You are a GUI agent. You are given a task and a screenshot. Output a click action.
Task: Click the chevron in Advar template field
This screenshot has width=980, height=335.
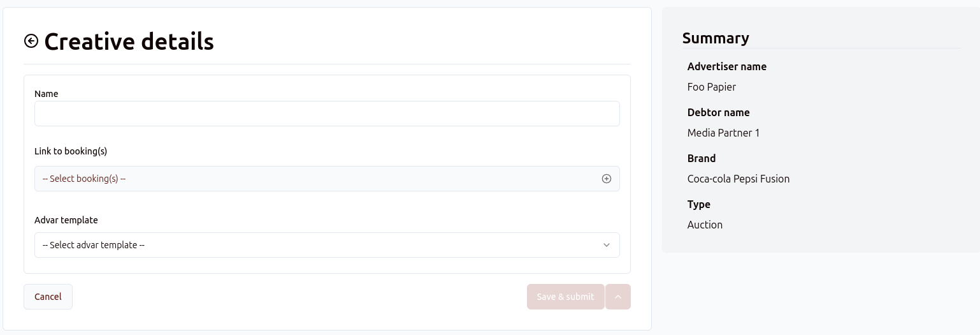[x=607, y=245]
